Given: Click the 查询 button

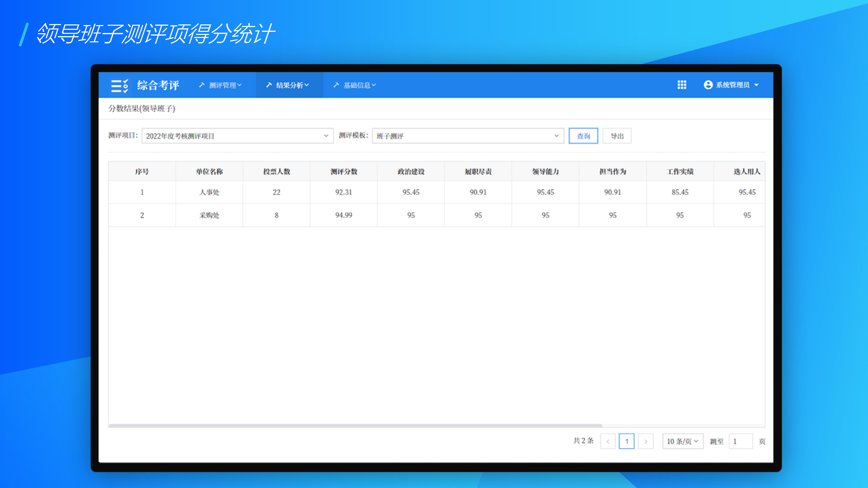Looking at the screenshot, I should [583, 136].
